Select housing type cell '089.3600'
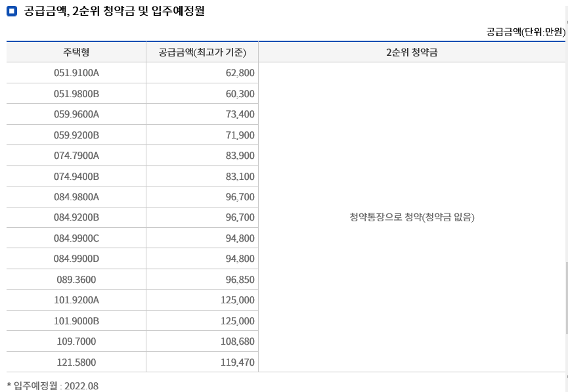The image size is (568, 392). click(76, 279)
